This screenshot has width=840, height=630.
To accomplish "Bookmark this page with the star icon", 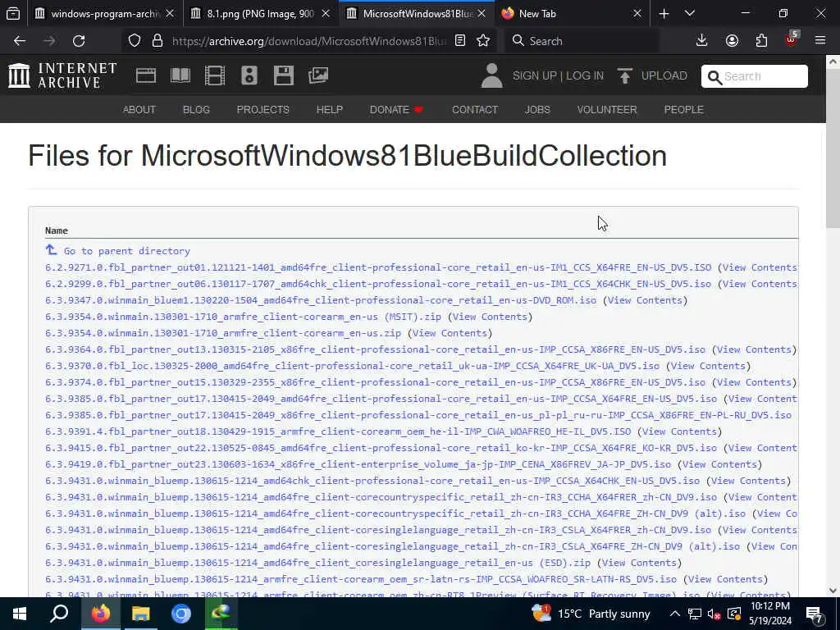I will click(483, 41).
